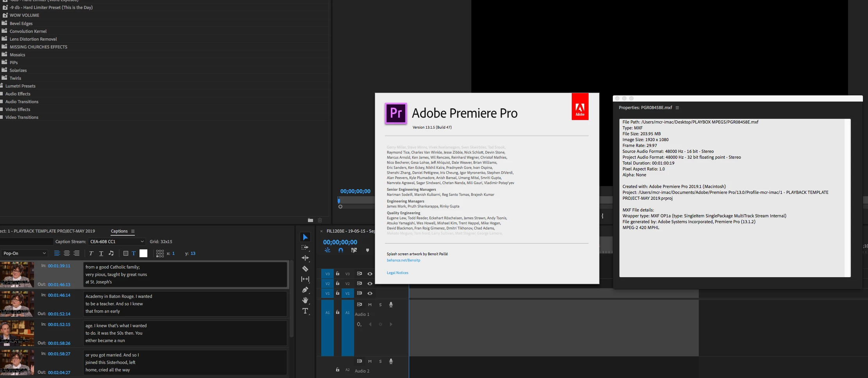Go to next keyframe on Audio 1
The height and width of the screenshot is (378, 868).
pyautogui.click(x=391, y=324)
